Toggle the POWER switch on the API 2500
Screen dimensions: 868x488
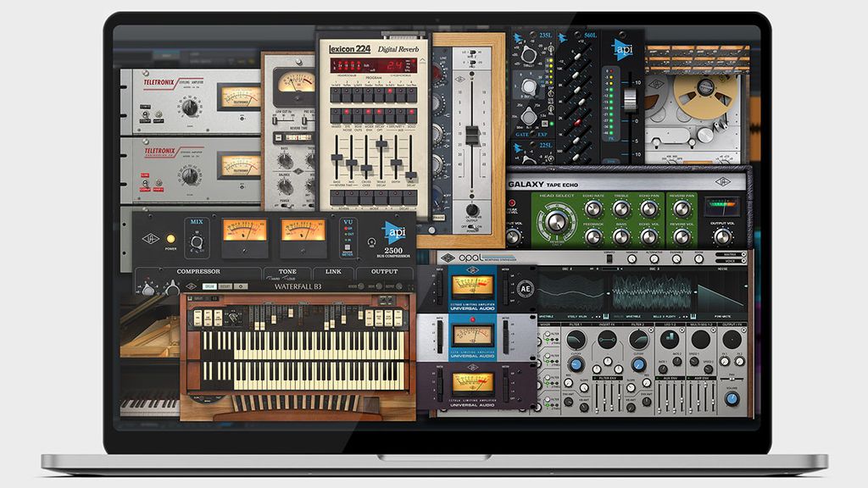170,238
